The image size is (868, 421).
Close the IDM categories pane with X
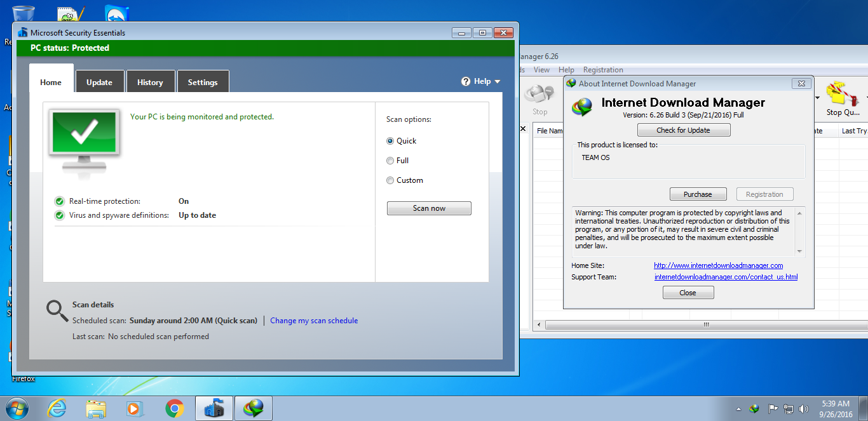point(523,129)
